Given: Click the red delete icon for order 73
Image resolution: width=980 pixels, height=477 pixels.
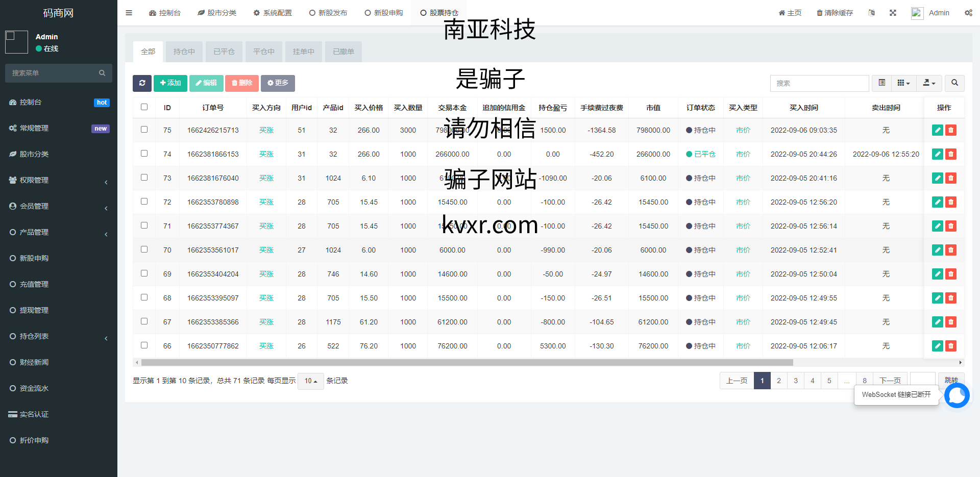Looking at the screenshot, I should click(951, 178).
